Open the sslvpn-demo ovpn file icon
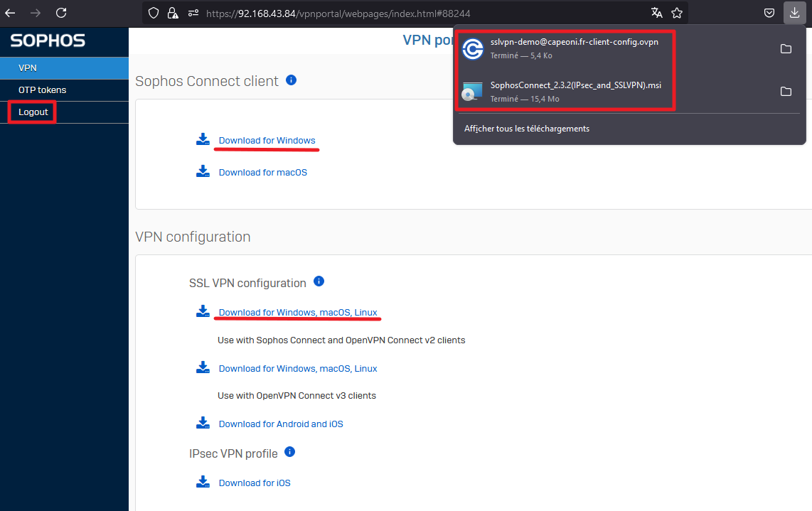 (x=472, y=49)
